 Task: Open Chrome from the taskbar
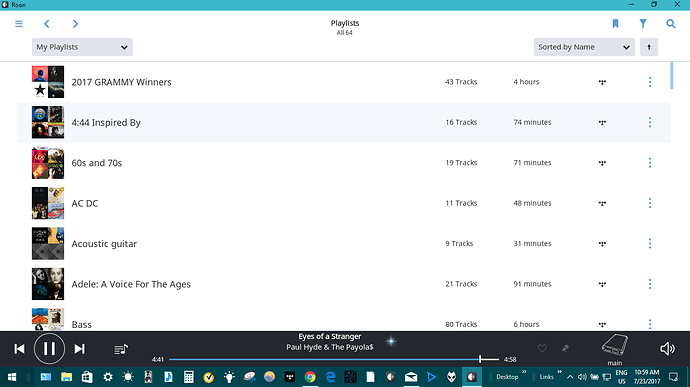pyautogui.click(x=310, y=377)
